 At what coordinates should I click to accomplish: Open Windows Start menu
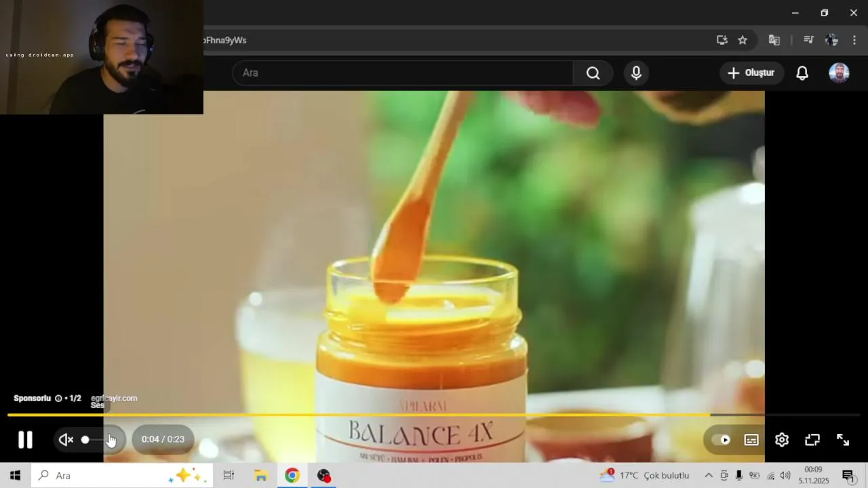[15, 476]
